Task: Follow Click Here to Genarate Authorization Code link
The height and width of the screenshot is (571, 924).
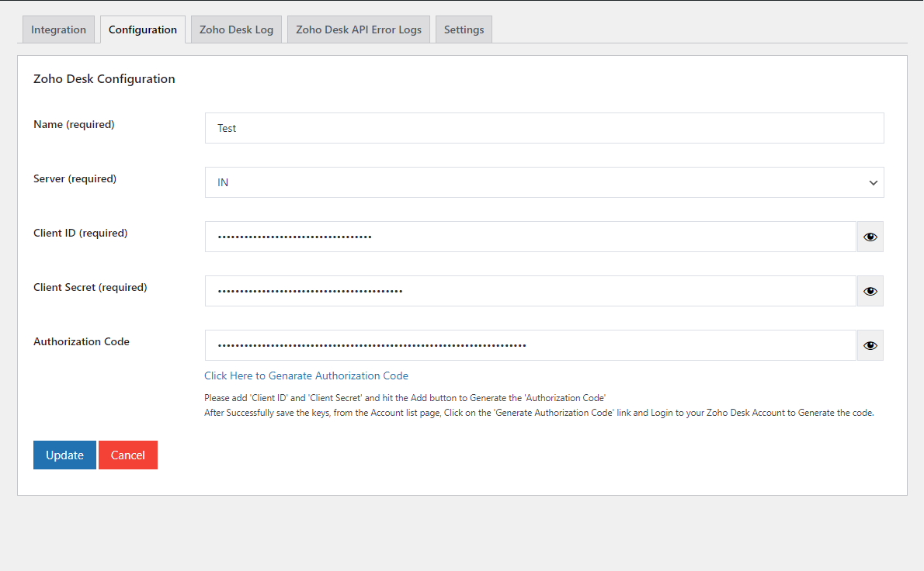Action: click(306, 375)
